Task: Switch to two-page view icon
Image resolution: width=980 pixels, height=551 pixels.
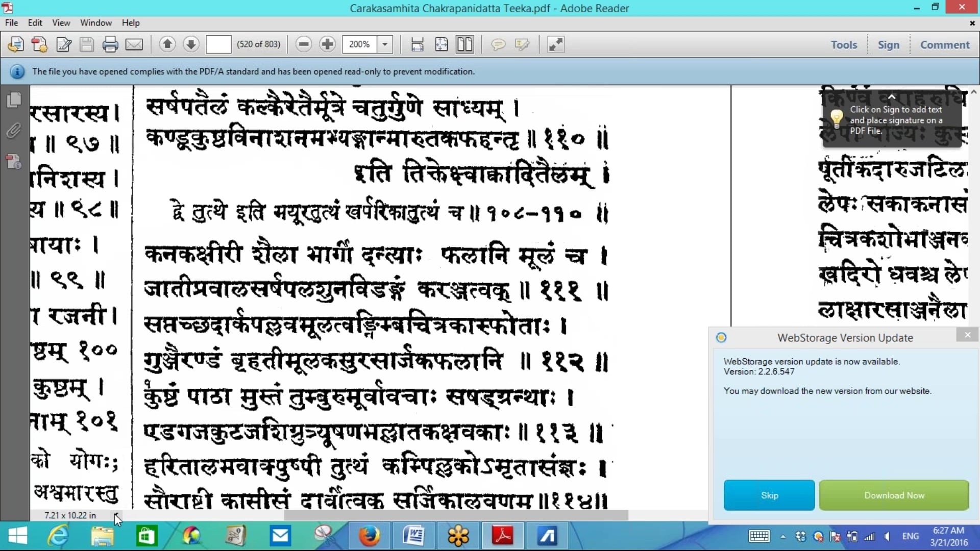Action: point(465,44)
